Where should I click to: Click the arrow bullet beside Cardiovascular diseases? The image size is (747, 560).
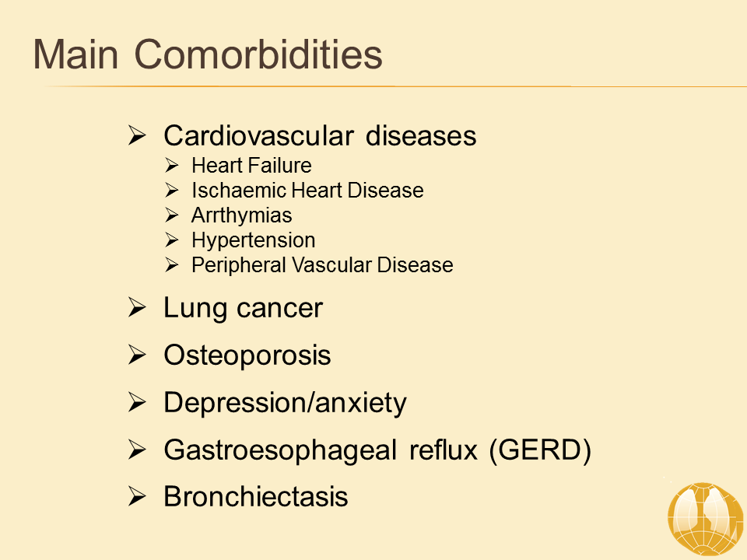point(138,136)
